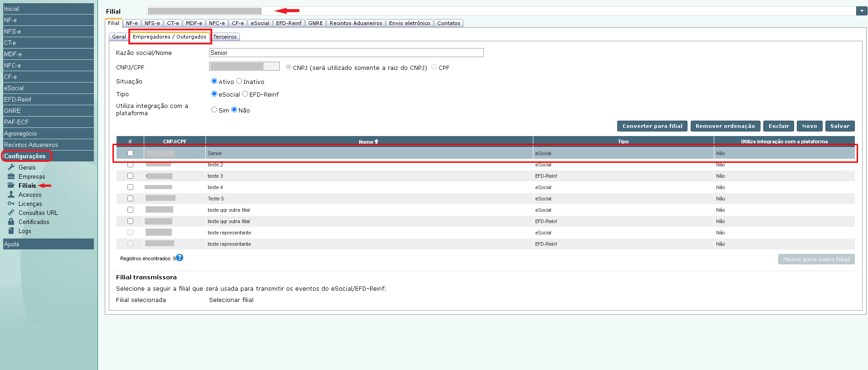The height and width of the screenshot is (370, 868).
Task: Click the Empresas briefcase icon
Action: [x=11, y=176]
